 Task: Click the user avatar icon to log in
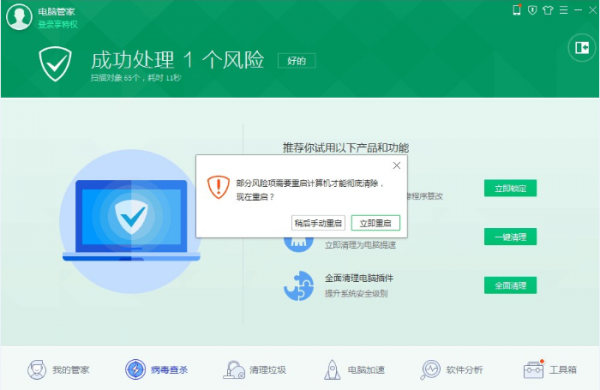click(19, 17)
